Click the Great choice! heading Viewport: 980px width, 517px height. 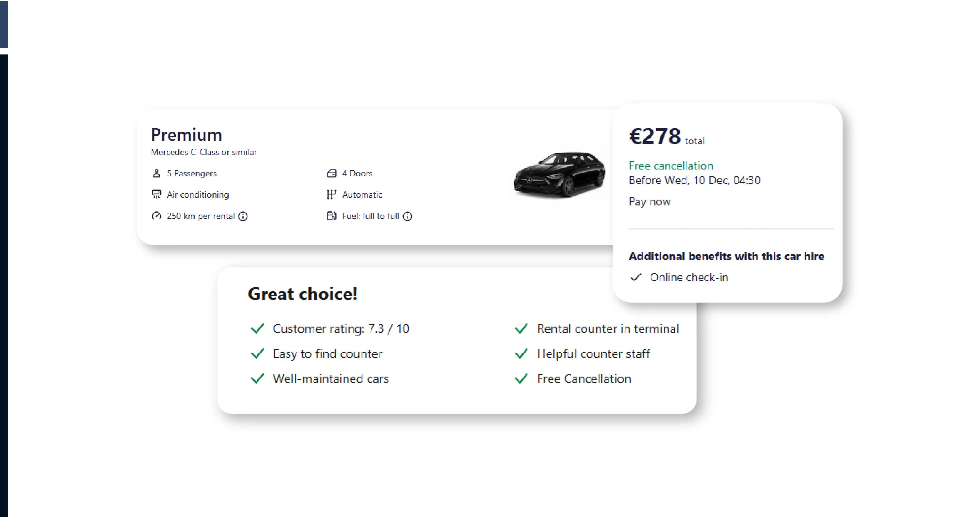pos(303,294)
